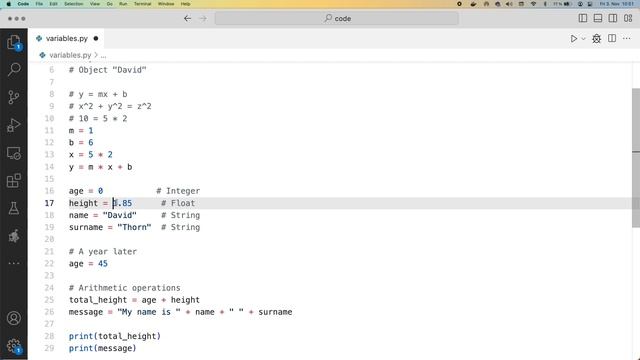Click the Wi-Fi icon in menu bar
The width and height of the screenshot is (640, 360).
(533, 4)
